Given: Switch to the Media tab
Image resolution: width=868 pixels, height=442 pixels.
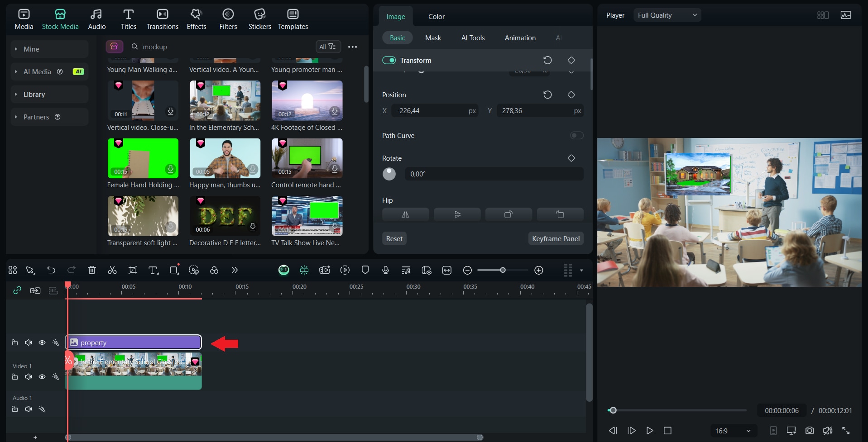Looking at the screenshot, I should (x=24, y=19).
